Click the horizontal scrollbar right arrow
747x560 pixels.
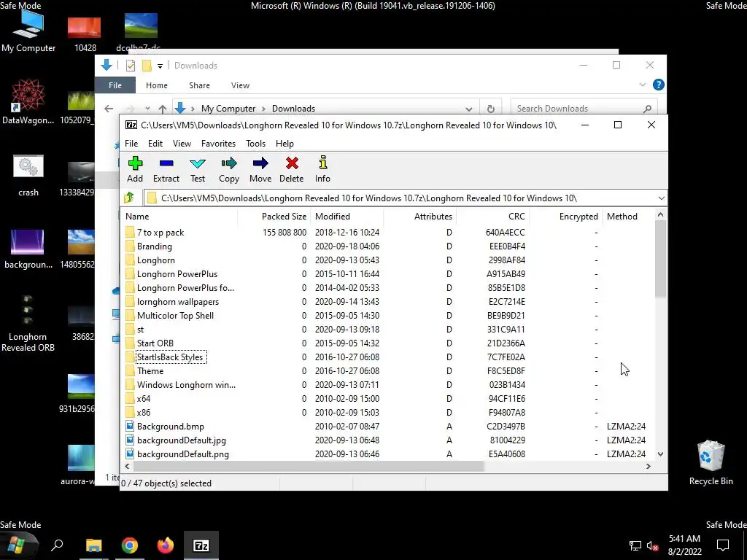[648, 466]
